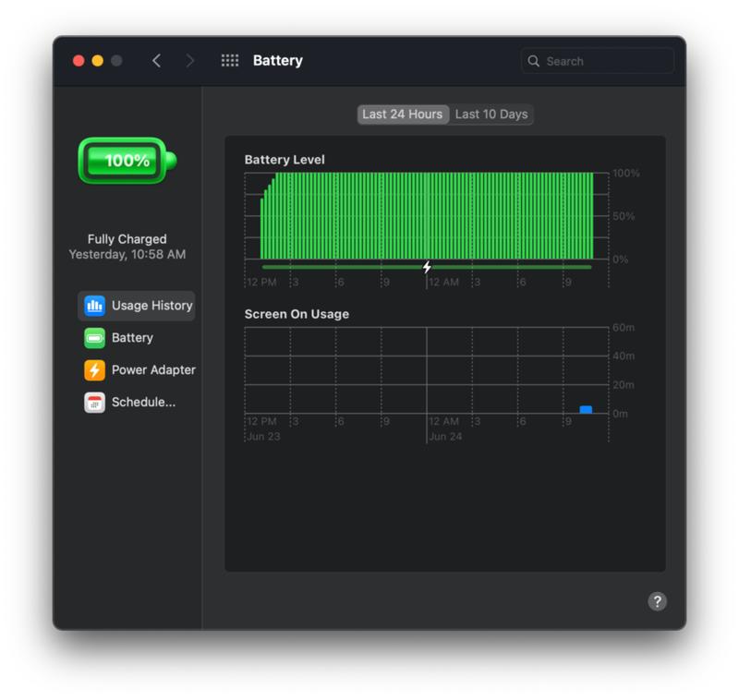Open the help panel with the question mark
This screenshot has height=700, width=739.
657,601
